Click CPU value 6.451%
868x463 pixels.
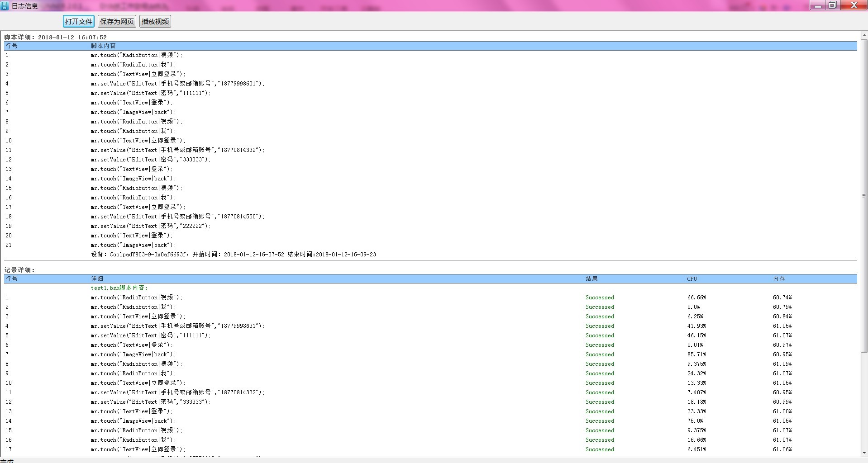click(x=696, y=449)
